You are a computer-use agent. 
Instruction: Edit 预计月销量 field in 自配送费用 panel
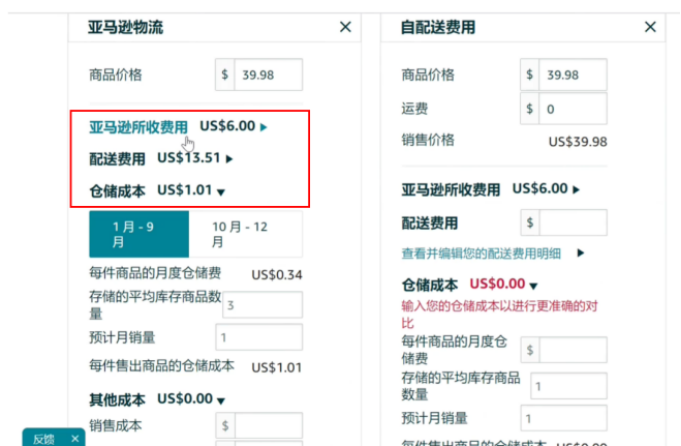564,418
